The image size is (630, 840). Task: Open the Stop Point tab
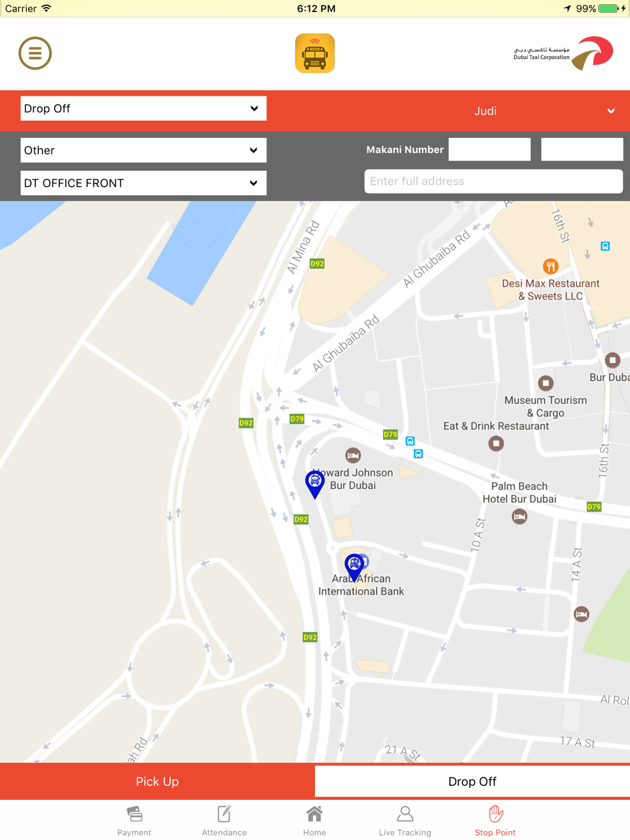(495, 820)
